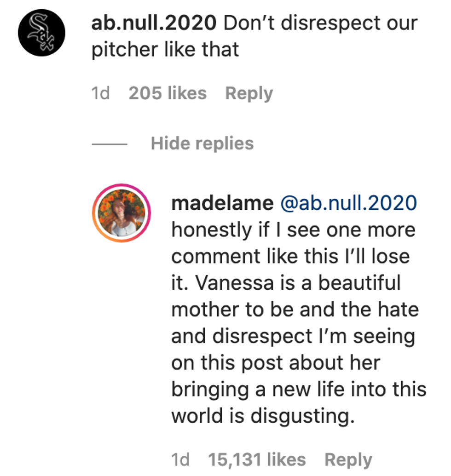Collapse the thread with Hide replies

(x=202, y=143)
